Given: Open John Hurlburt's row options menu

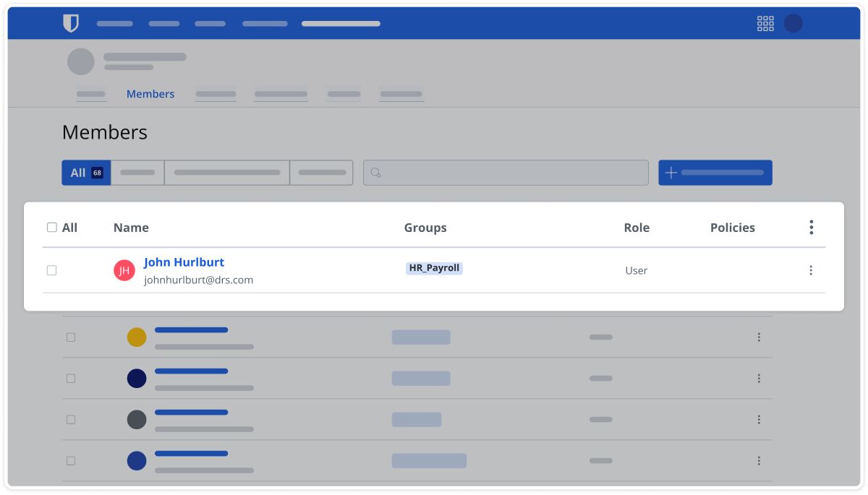Looking at the screenshot, I should tap(811, 270).
